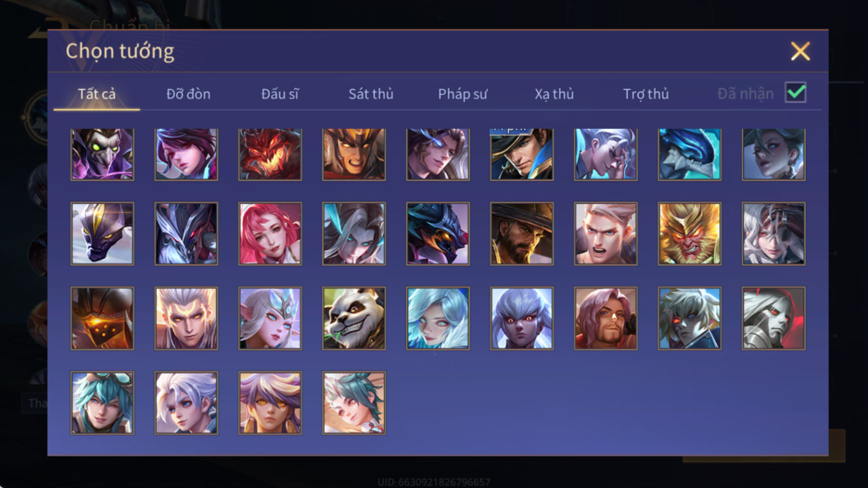Select the pink-haired female hero portrait
The width and height of the screenshot is (868, 488).
pyautogui.click(x=270, y=234)
